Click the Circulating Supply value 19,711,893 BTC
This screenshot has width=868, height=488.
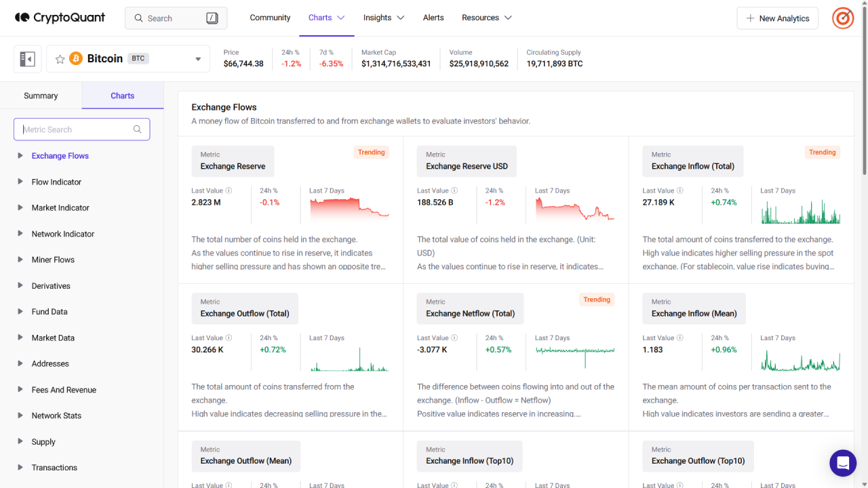point(555,64)
